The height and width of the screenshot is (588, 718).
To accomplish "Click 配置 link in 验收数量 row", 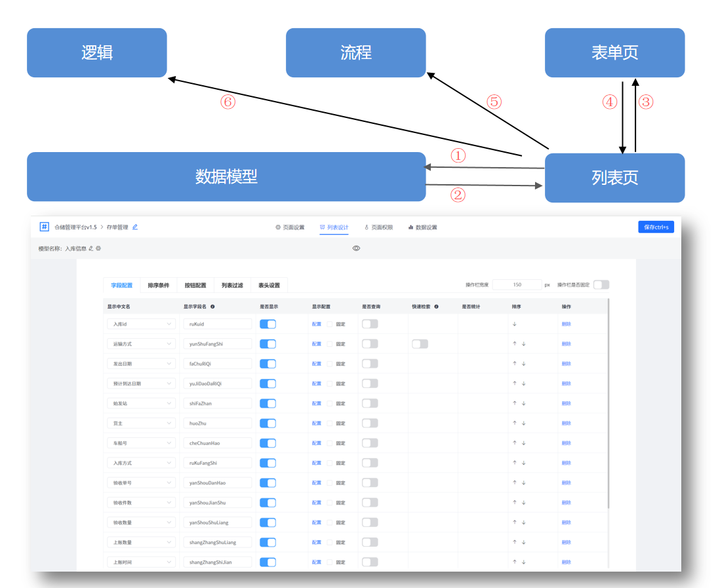I will coord(317,522).
